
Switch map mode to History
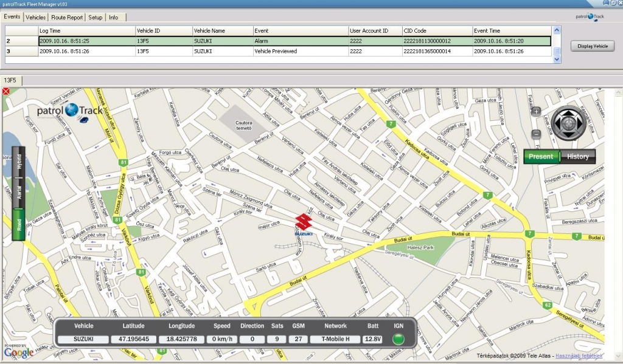tap(577, 157)
